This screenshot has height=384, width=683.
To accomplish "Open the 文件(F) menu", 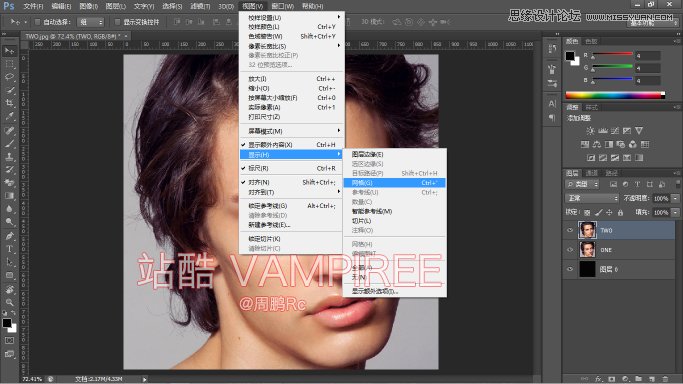I will point(33,6).
